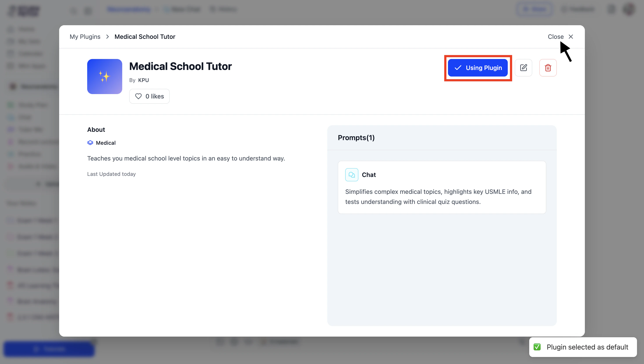
Task: Click the Chat prompt bubble icon
Action: click(x=351, y=175)
